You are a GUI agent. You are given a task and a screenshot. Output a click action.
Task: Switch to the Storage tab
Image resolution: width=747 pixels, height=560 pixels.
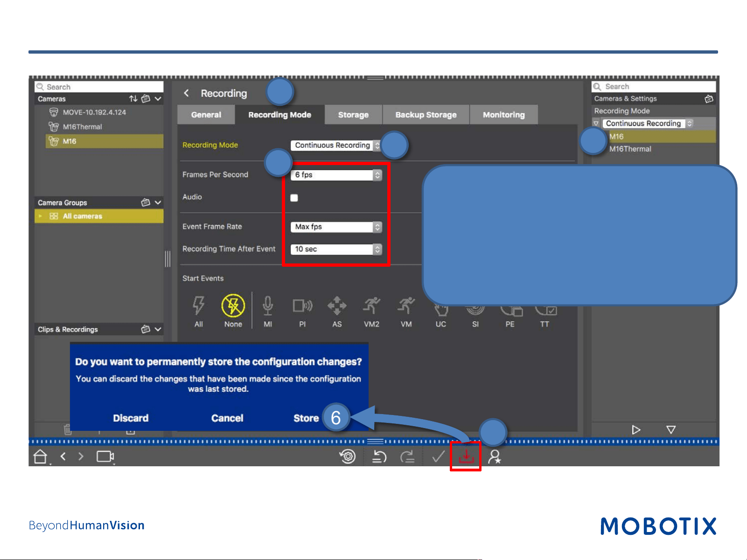[x=353, y=115]
